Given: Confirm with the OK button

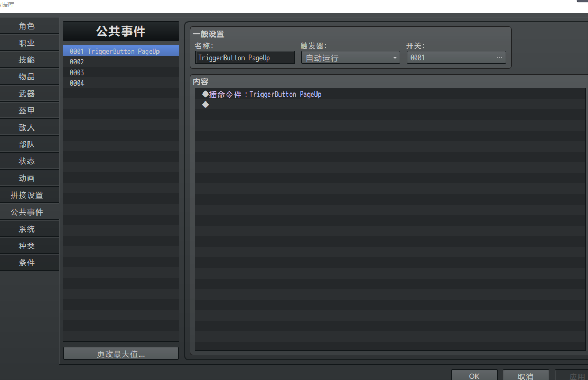Looking at the screenshot, I should 474,375.
